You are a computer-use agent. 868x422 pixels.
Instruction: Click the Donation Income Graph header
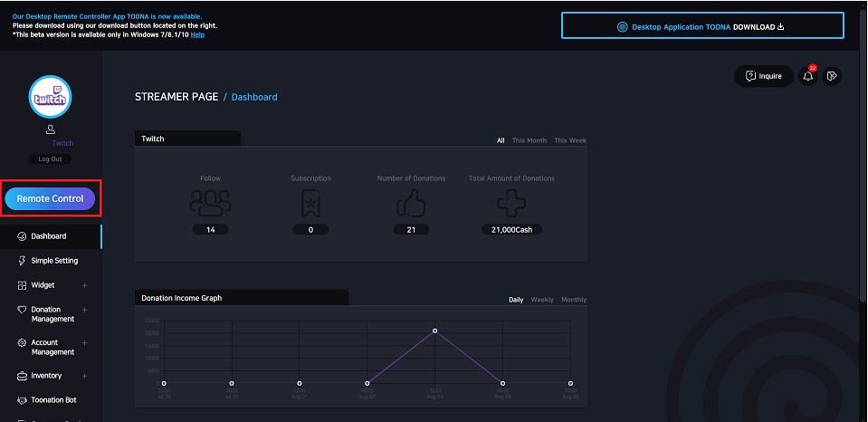(242, 298)
